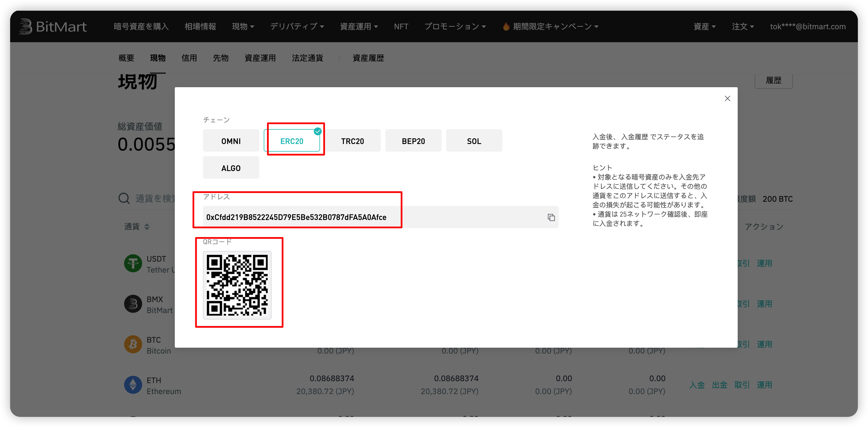The image size is (868, 427).
Task: Click 運用 link in USDT row
Action: tap(764, 263)
